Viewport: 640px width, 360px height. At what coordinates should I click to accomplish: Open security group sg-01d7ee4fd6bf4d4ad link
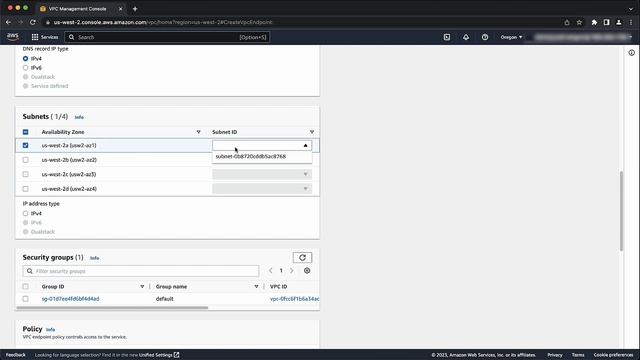pyautogui.click(x=70, y=299)
